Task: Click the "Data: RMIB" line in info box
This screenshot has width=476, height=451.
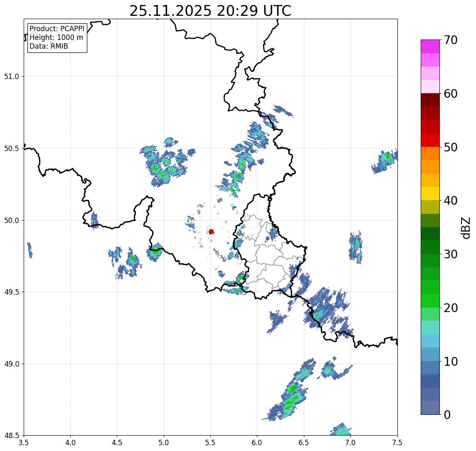Action: click(49, 46)
